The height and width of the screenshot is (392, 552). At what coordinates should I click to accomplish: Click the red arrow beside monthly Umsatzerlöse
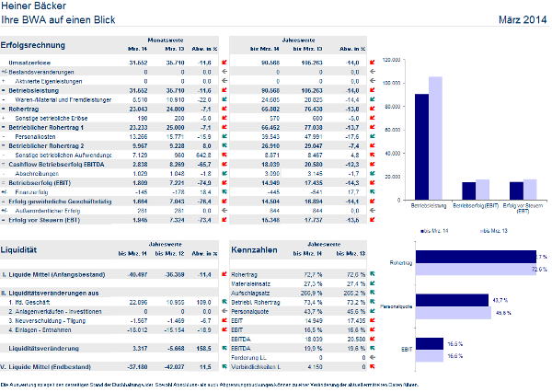pos(224,63)
